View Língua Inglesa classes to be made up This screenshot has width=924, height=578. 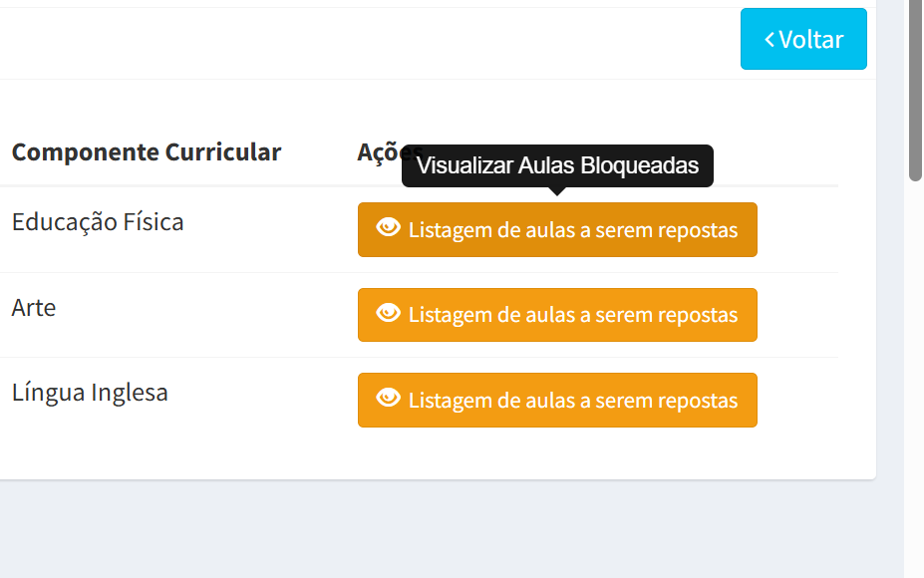(557, 400)
